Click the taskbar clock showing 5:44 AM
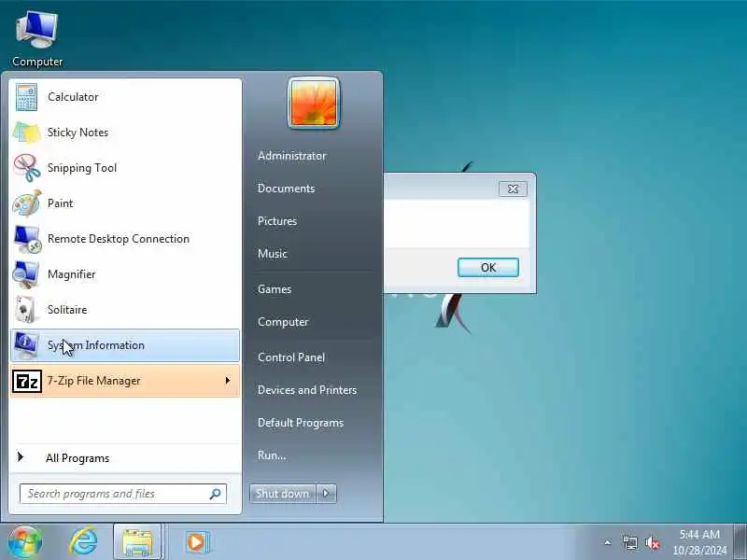This screenshot has width=747, height=560. pyautogui.click(x=699, y=542)
